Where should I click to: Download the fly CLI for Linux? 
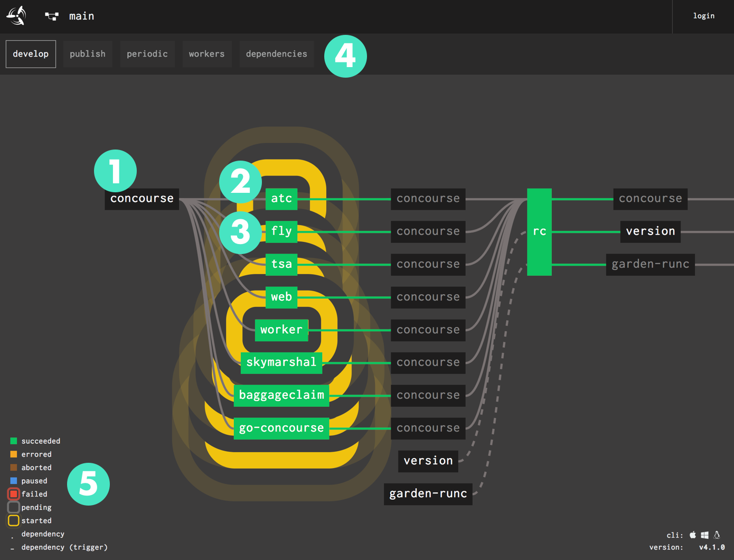(717, 535)
